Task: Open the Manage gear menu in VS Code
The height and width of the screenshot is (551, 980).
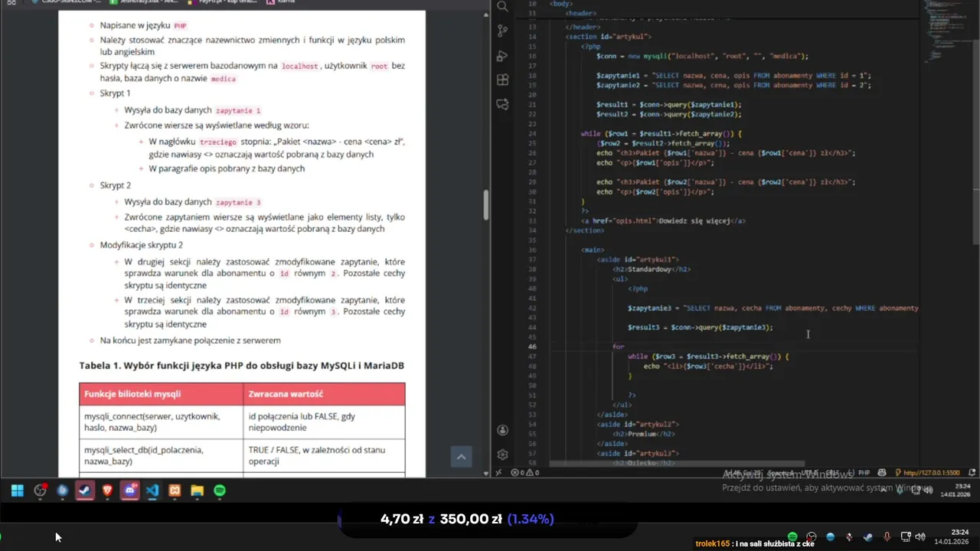Action: (x=502, y=455)
